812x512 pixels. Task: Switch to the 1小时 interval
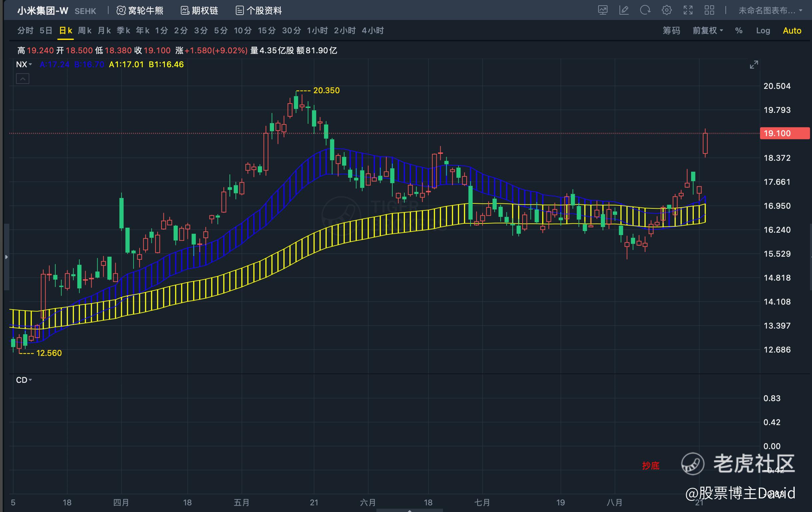[317, 31]
